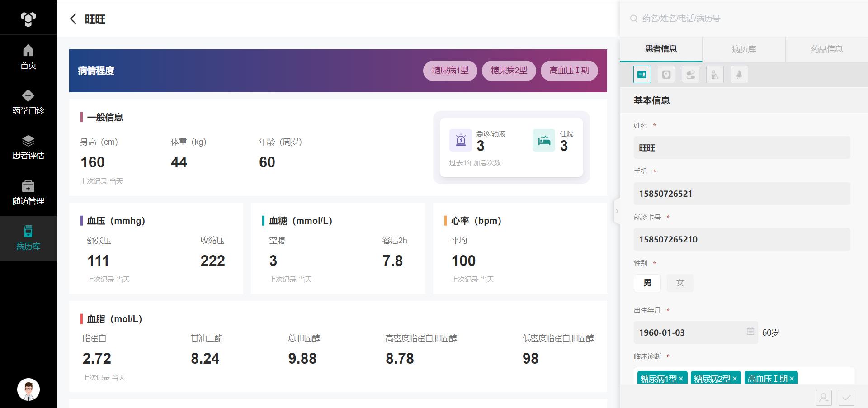Click the checkmark confirm icon at bottom
Image resolution: width=868 pixels, height=408 pixels.
click(x=846, y=398)
